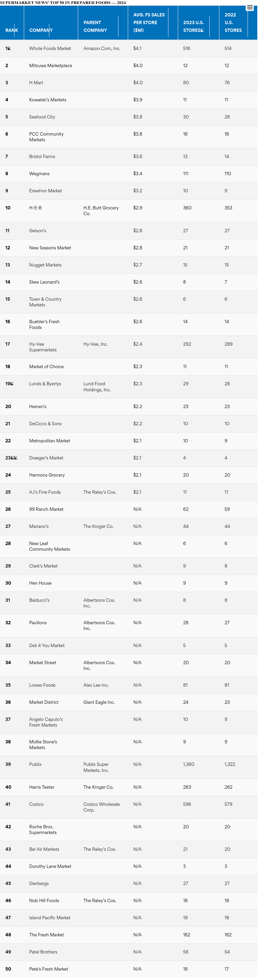Click the footnote marker in the 2023 U.S. STORES header
The width and height of the screenshot is (263, 980).
[202, 31]
